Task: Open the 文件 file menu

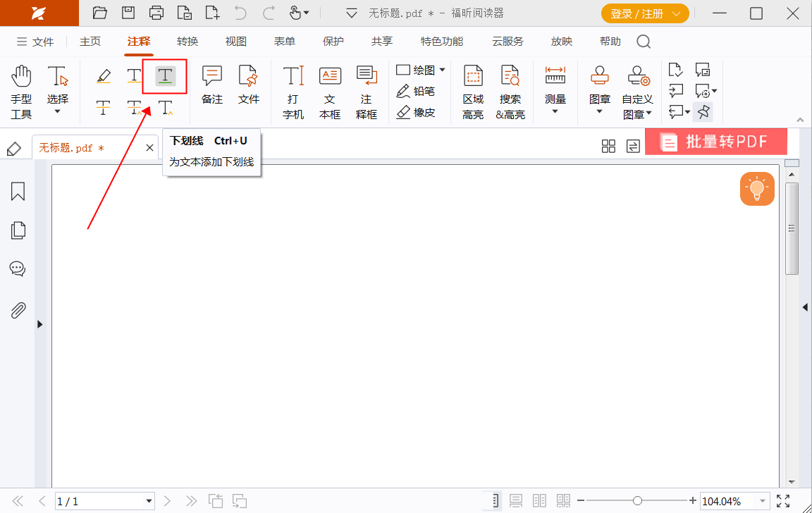Action: click(x=36, y=42)
